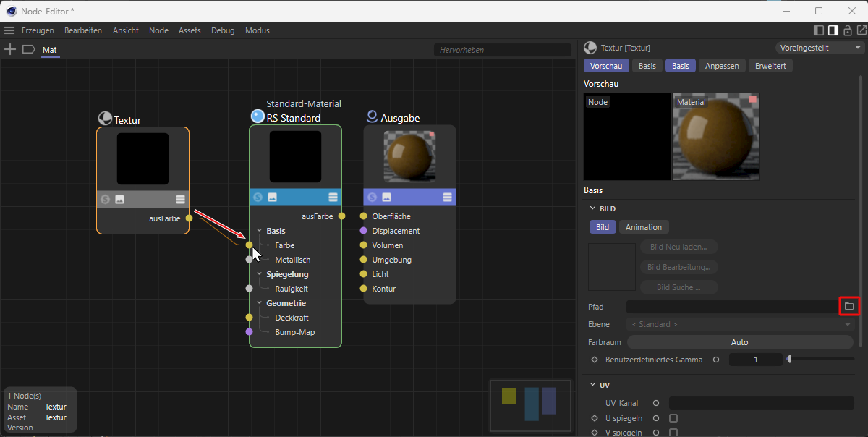Enable the U spiegeln checkbox
Image resolution: width=868 pixels, height=437 pixels.
click(673, 418)
